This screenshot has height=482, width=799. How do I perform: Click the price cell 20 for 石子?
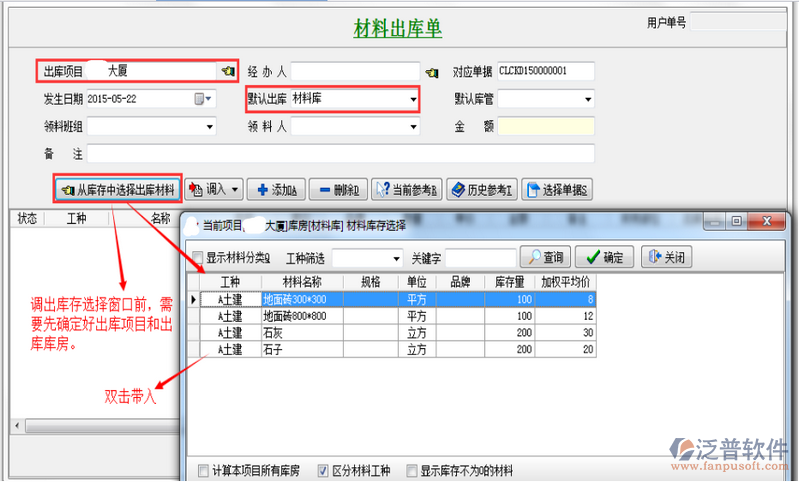tap(565, 350)
